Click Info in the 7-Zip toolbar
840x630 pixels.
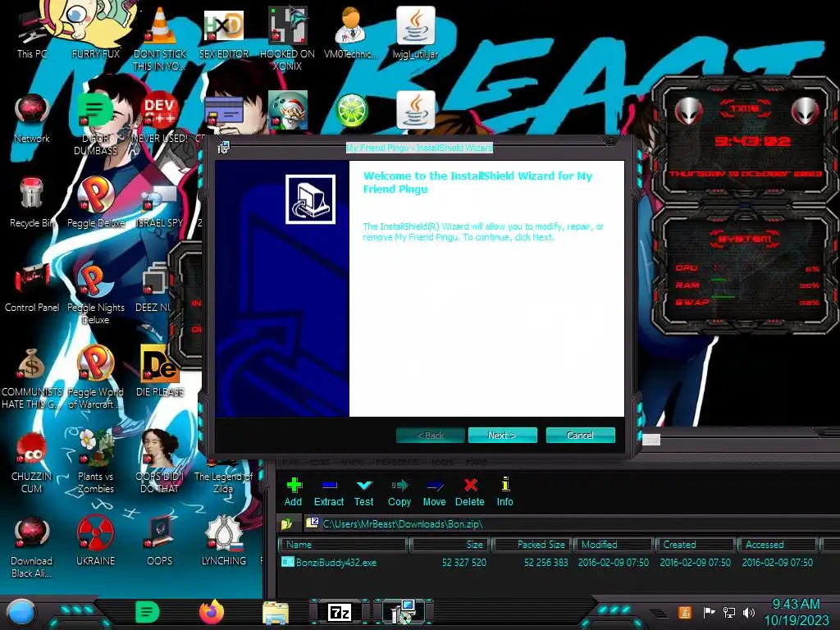pyautogui.click(x=504, y=492)
